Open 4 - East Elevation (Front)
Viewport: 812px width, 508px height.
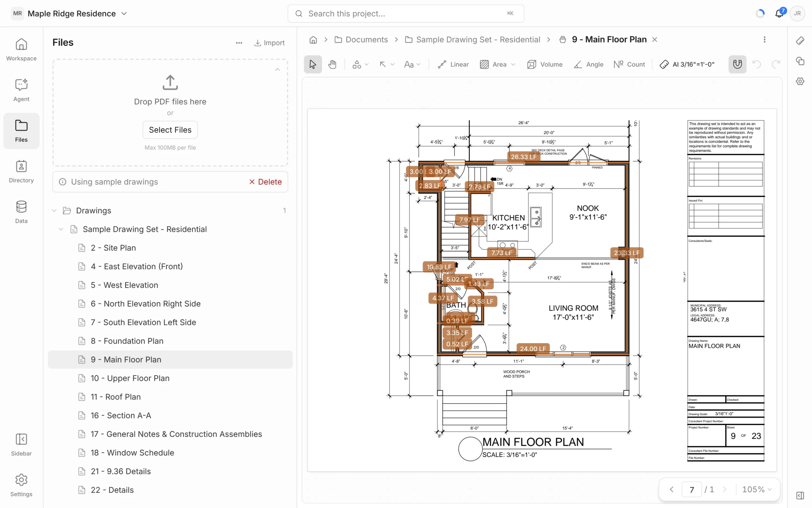coord(170,266)
